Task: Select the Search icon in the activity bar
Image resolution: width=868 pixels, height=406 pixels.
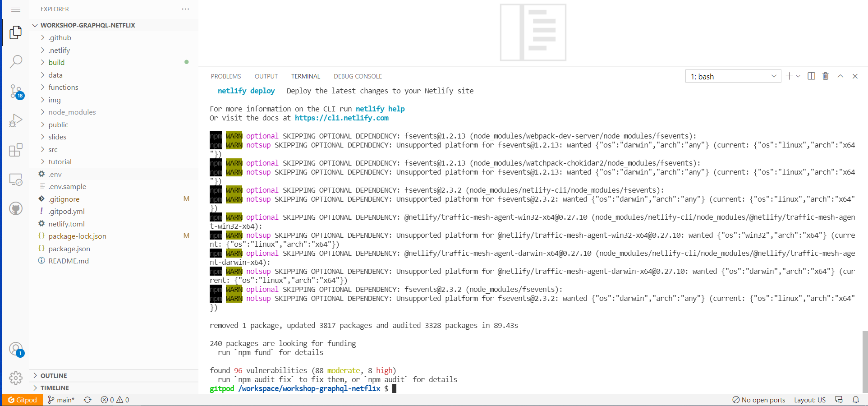Action: 16,61
